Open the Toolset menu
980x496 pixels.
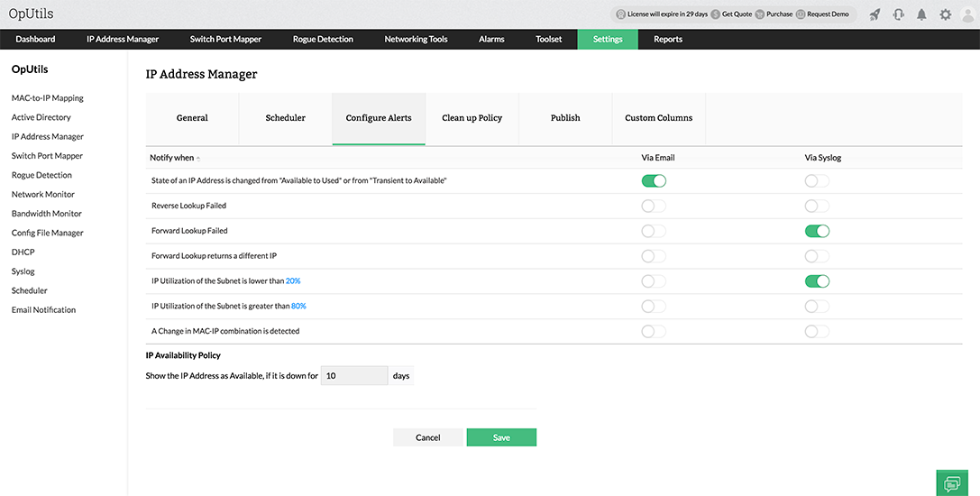[x=549, y=39]
